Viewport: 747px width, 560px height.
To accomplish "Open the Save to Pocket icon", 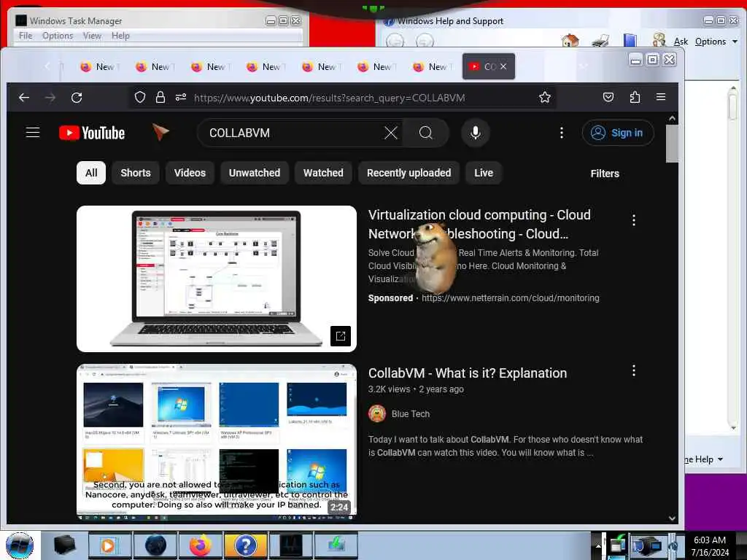I will pos(608,97).
